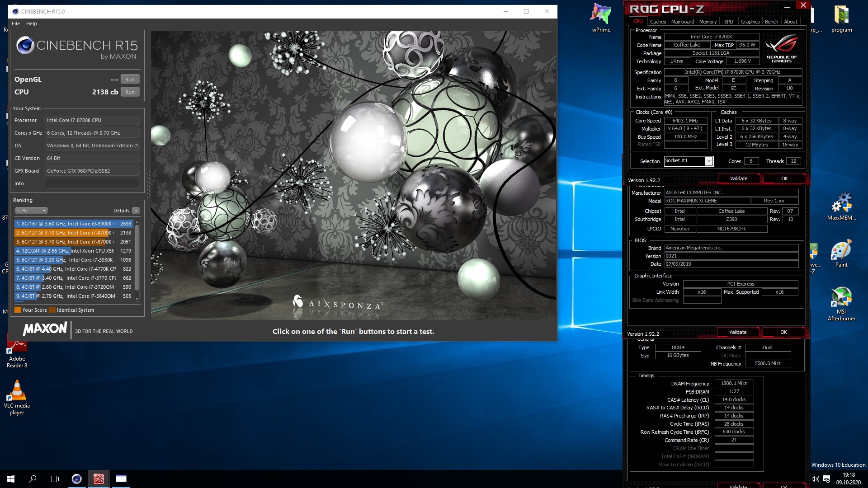Switch to Memory tab in CPU-Z
The width and height of the screenshot is (868, 488).
(708, 22)
